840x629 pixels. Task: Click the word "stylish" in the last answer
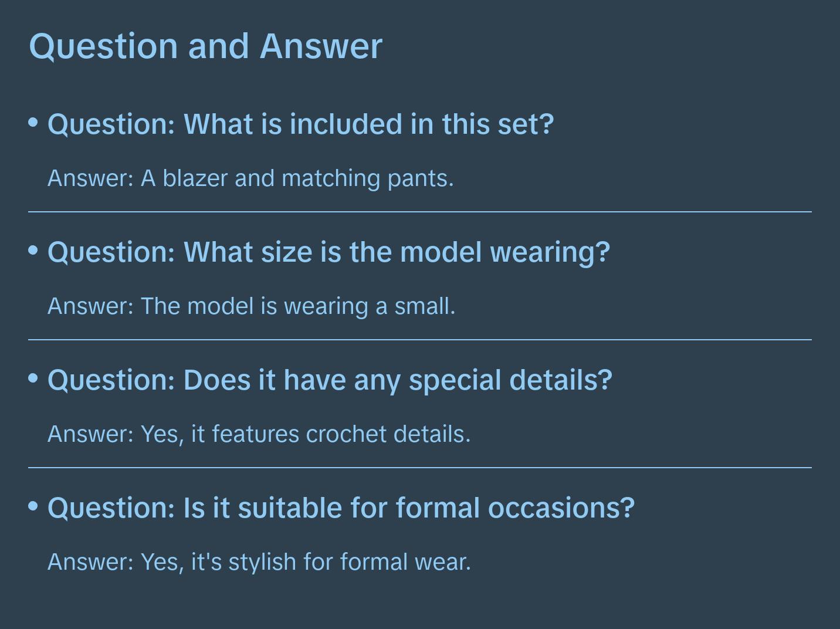click(x=262, y=562)
